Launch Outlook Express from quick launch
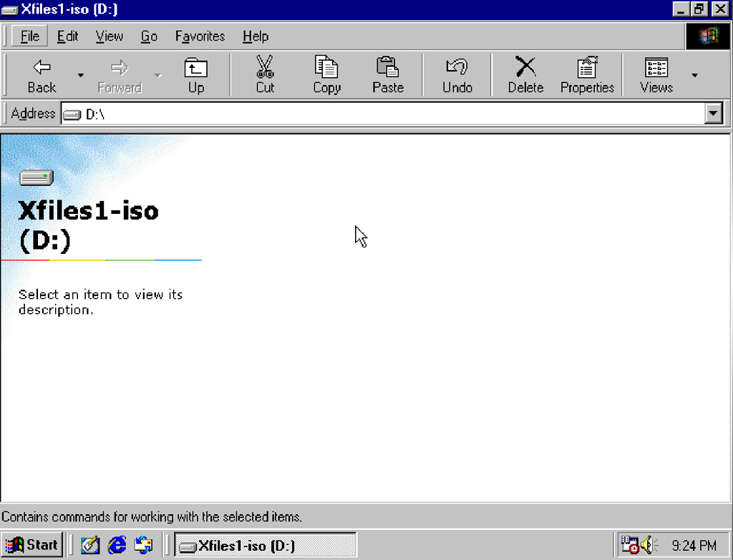 click(x=143, y=544)
